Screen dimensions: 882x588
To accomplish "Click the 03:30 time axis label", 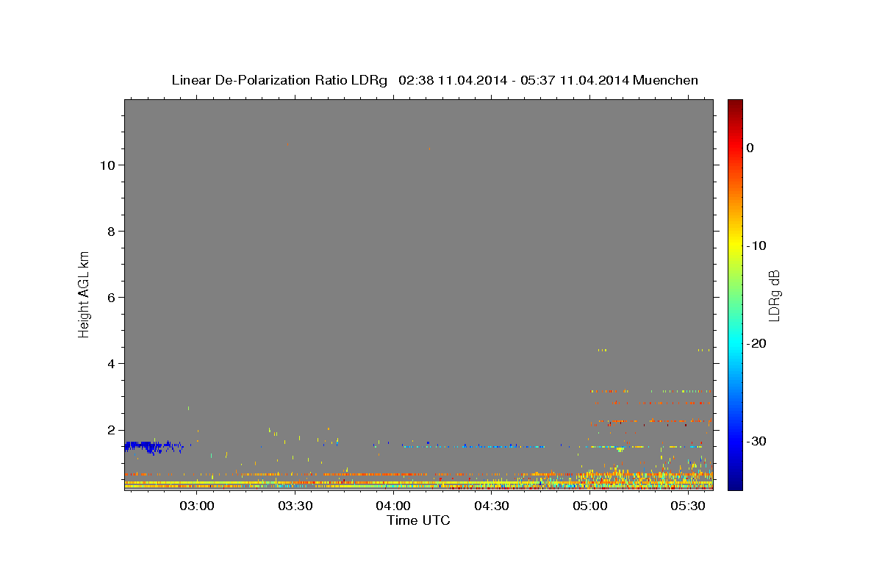I will (x=295, y=506).
